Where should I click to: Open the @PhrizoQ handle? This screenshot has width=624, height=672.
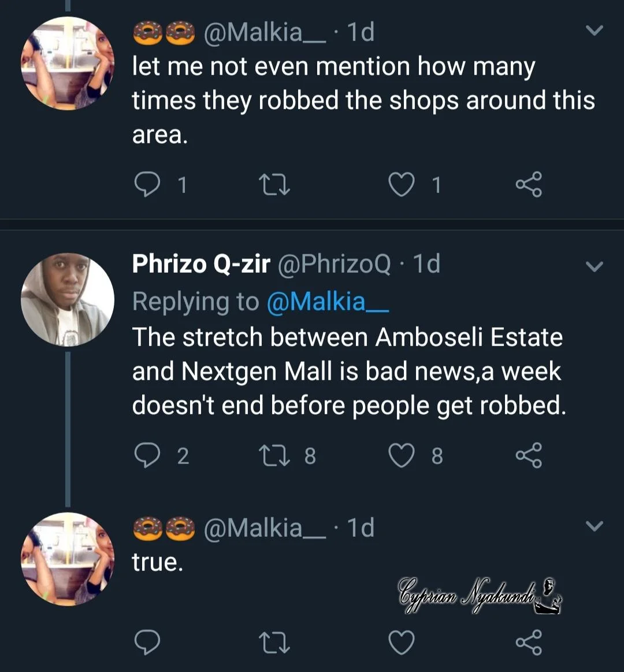(x=334, y=264)
